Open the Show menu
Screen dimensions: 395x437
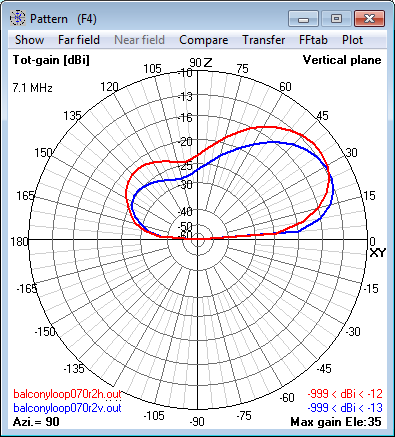pyautogui.click(x=29, y=40)
